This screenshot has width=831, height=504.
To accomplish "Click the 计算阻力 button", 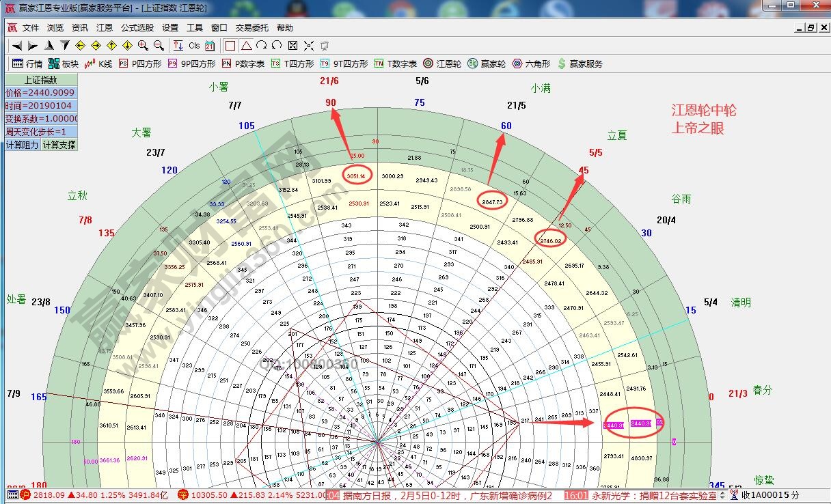I will pos(23,145).
